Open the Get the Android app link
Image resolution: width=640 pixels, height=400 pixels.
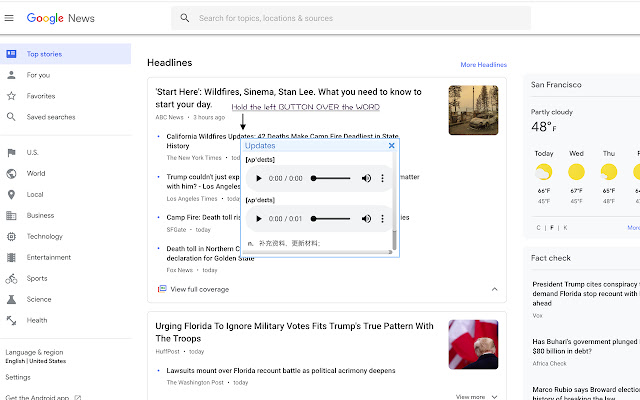43,397
